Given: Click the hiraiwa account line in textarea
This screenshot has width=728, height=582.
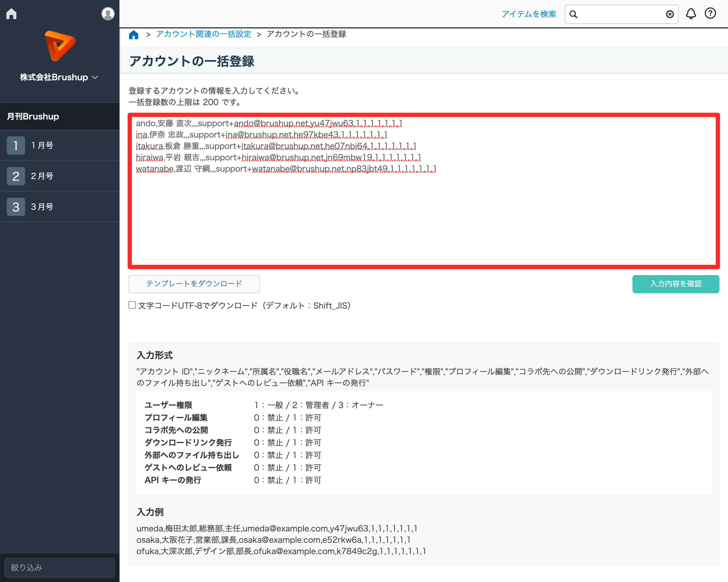Looking at the screenshot, I should click(x=278, y=157).
